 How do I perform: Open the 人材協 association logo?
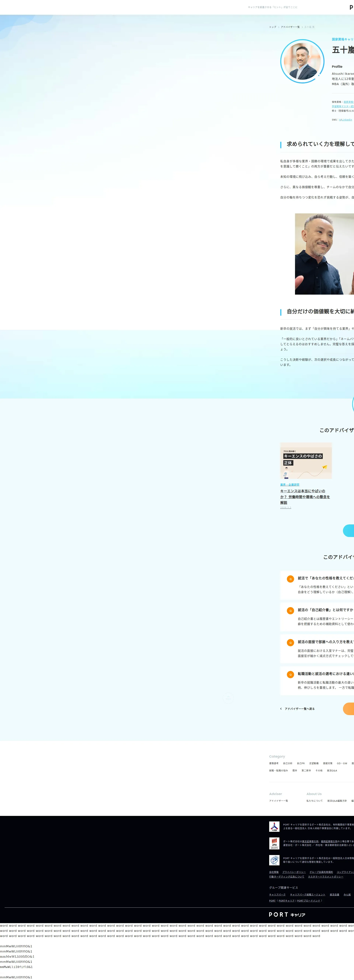pos(274,826)
